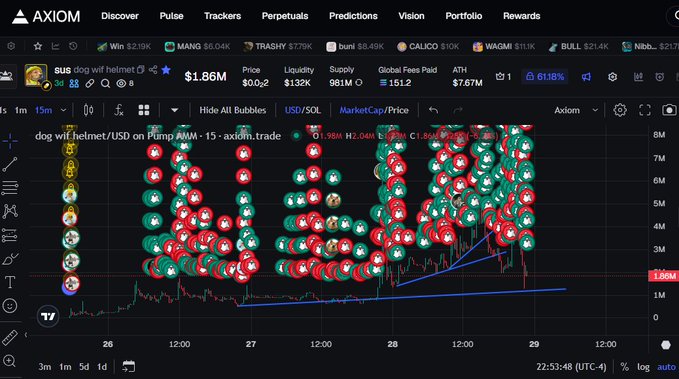The width and height of the screenshot is (679, 379).
Task: Go to Trackers
Action: tap(222, 16)
